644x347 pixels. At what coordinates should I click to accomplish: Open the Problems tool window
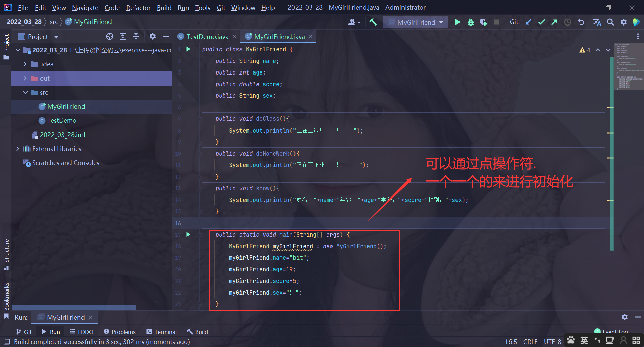coord(120,332)
